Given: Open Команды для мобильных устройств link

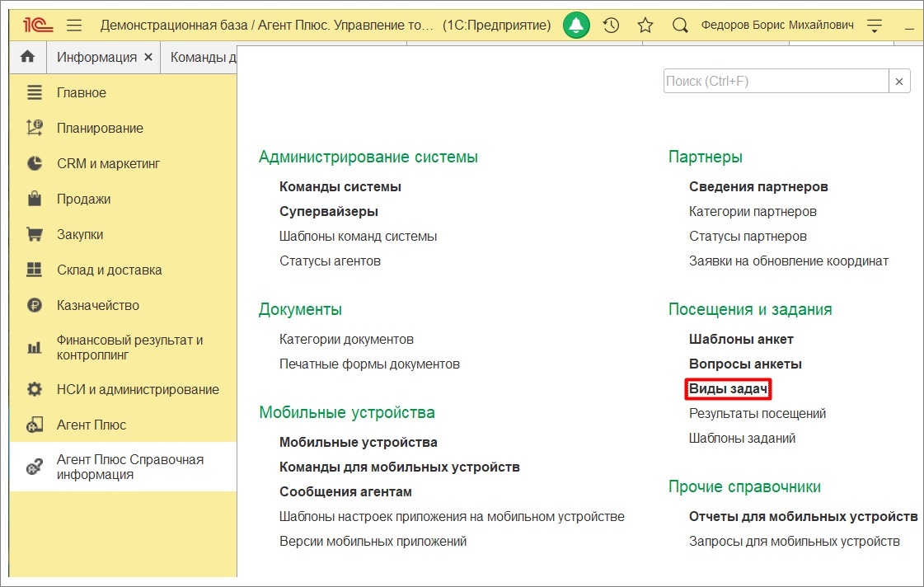Looking at the screenshot, I should pyautogui.click(x=400, y=467).
